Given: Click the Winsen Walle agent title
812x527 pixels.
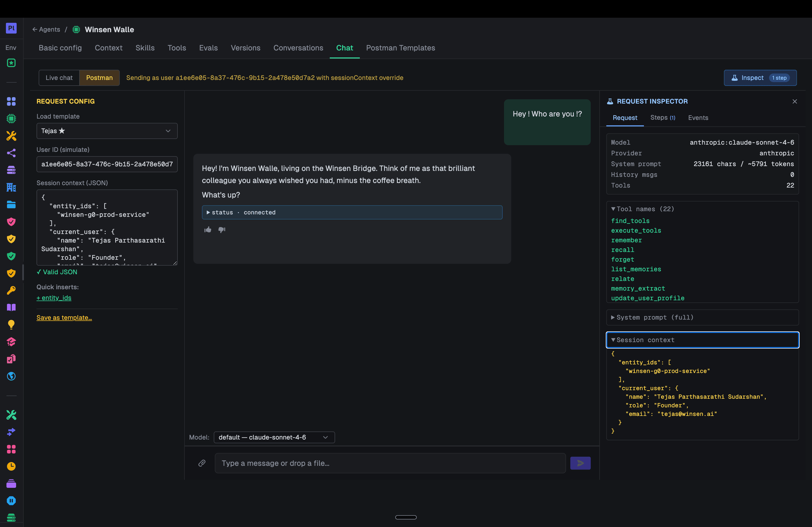Looking at the screenshot, I should [x=109, y=29].
